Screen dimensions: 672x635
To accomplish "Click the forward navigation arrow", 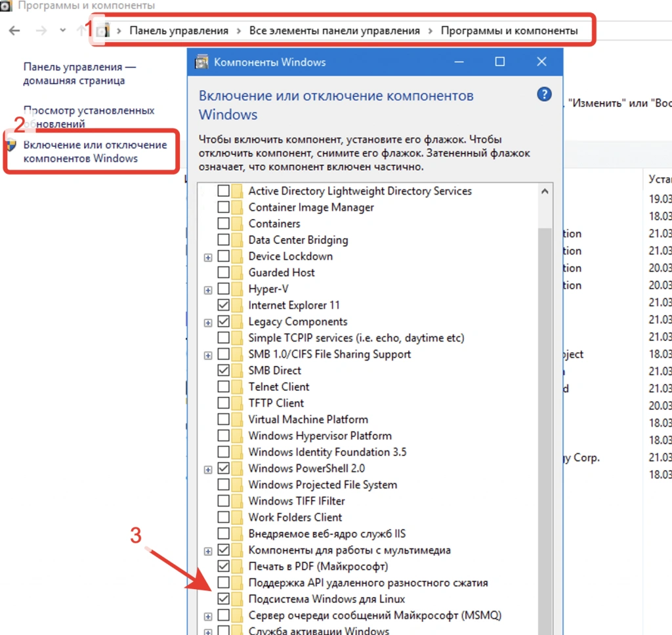I will click(41, 30).
